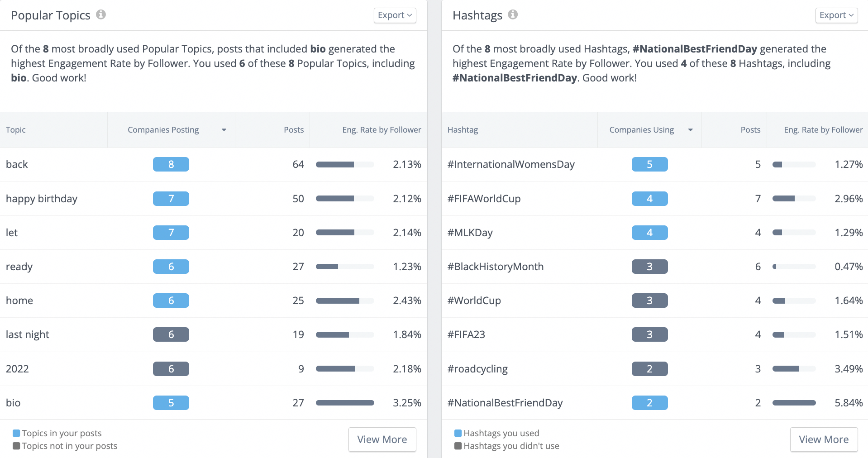Select the badge showing 8 next to back
This screenshot has height=458, width=868.
point(171,164)
